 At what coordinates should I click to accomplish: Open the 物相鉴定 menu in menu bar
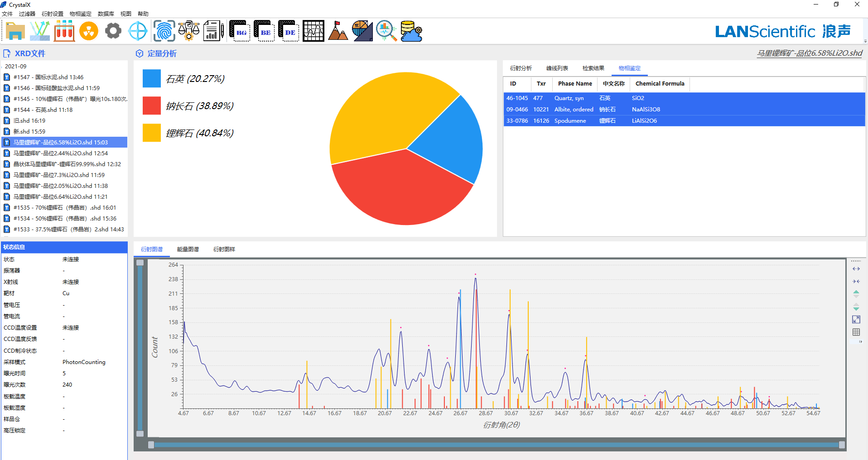click(81, 14)
